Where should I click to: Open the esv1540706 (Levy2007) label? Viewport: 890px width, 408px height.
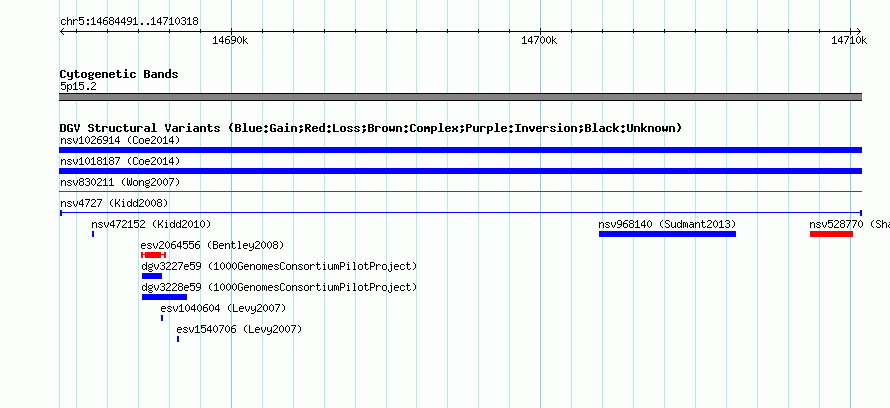coord(239,329)
